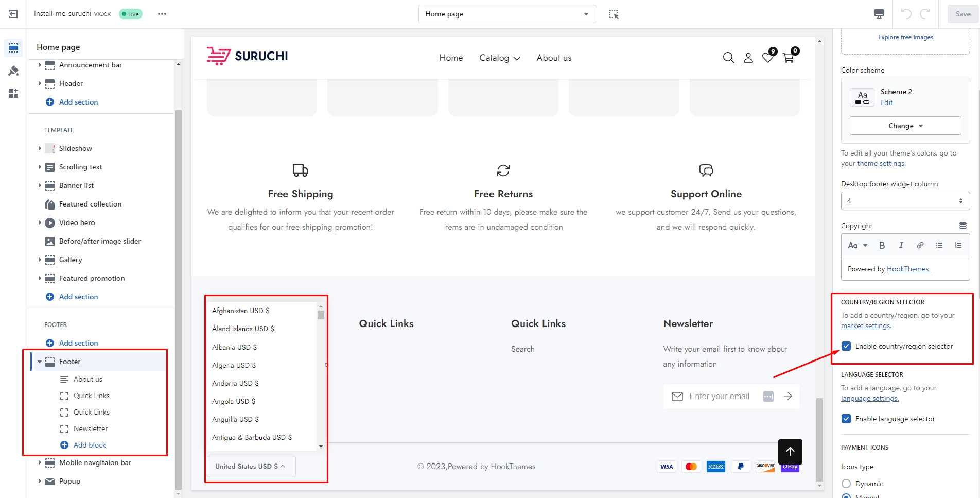Click the Change color scheme button
Image resolution: width=980 pixels, height=498 pixels.
pos(905,126)
